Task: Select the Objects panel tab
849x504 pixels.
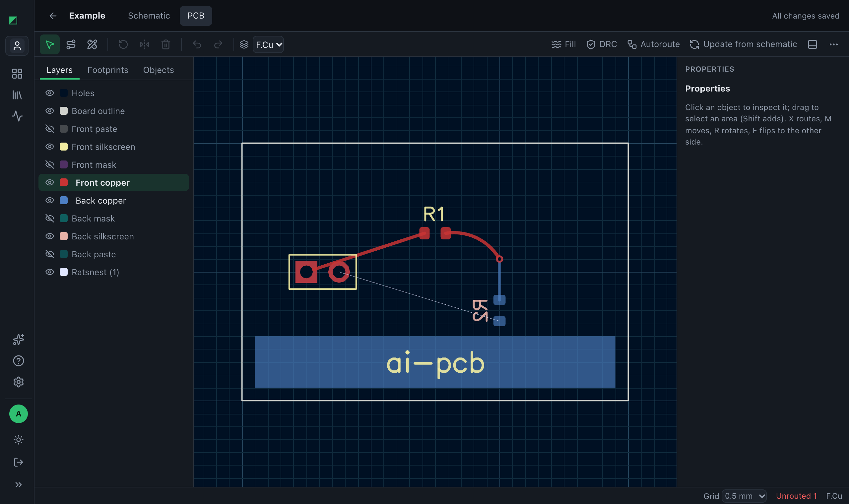Action: [x=158, y=70]
